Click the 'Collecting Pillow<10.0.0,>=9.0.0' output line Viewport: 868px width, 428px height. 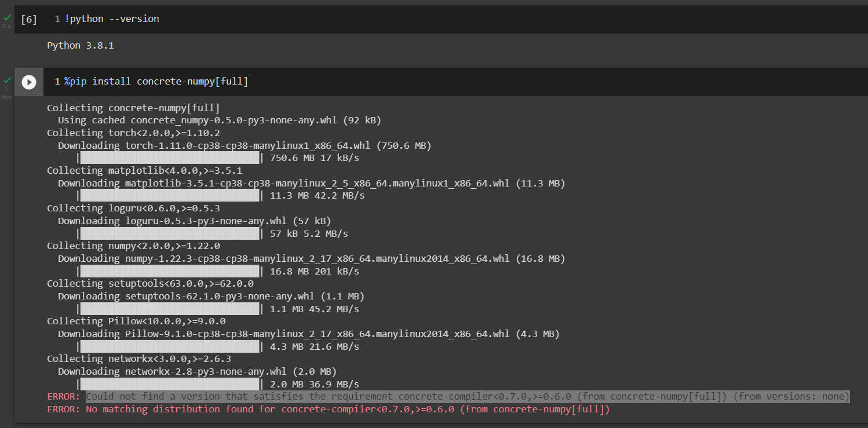point(136,321)
